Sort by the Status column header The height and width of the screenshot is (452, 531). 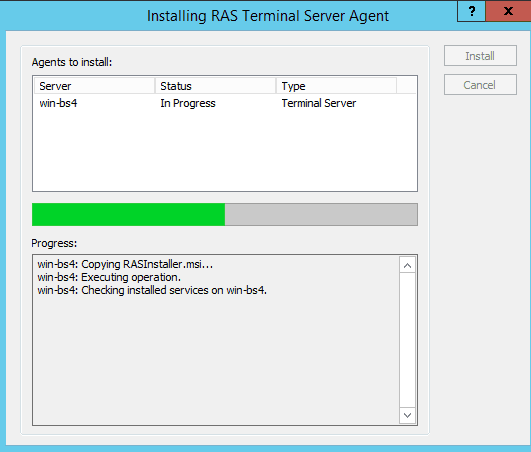pyautogui.click(x=215, y=86)
